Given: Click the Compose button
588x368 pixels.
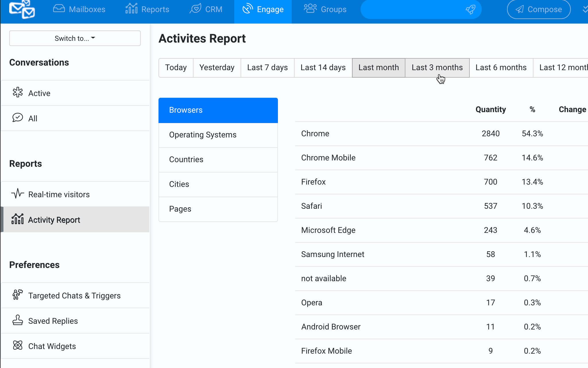Looking at the screenshot, I should pyautogui.click(x=539, y=9).
